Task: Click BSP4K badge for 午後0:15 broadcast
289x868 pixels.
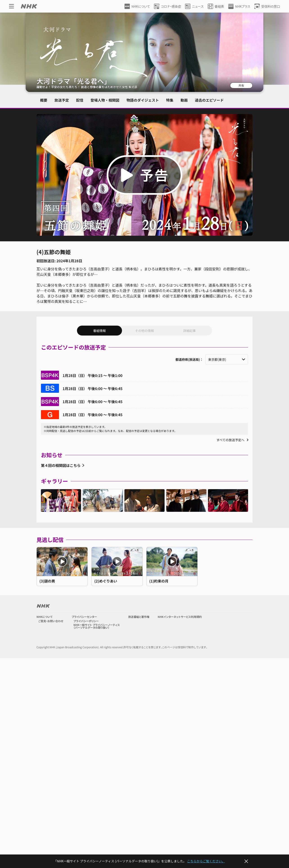Action: coord(50,375)
